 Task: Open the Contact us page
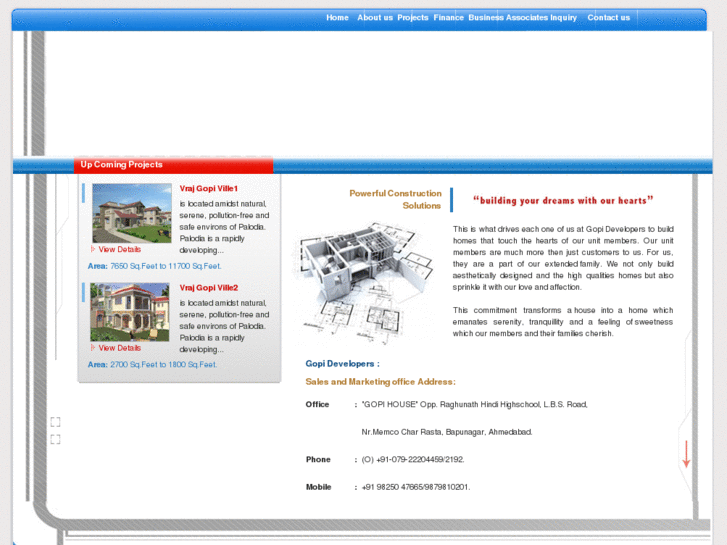tap(609, 18)
